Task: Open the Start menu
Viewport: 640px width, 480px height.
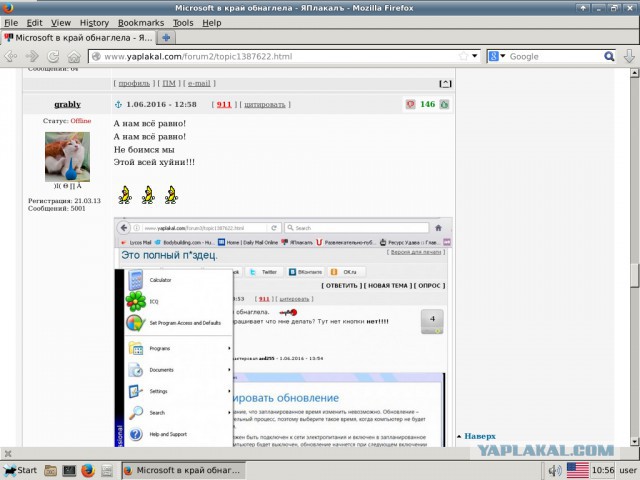Action: point(20,470)
